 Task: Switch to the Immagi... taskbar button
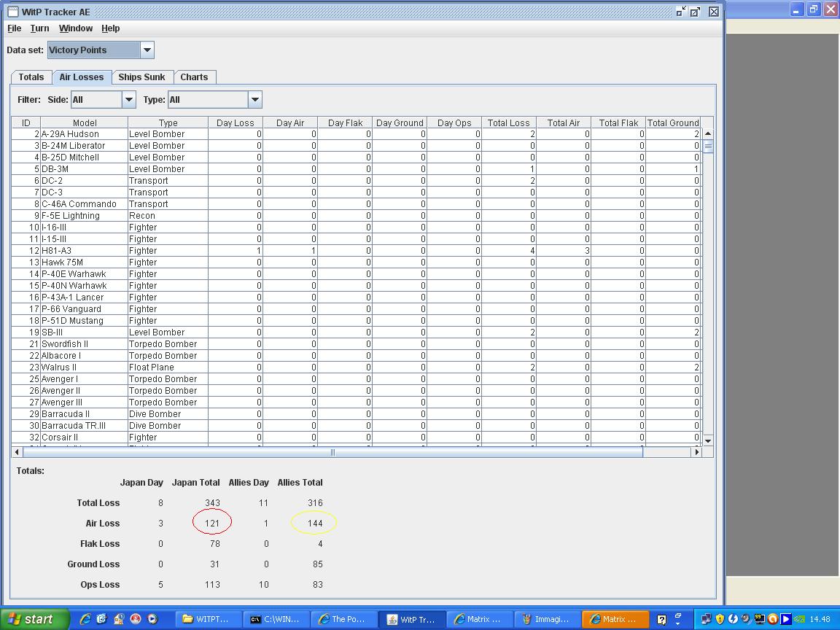(546, 619)
